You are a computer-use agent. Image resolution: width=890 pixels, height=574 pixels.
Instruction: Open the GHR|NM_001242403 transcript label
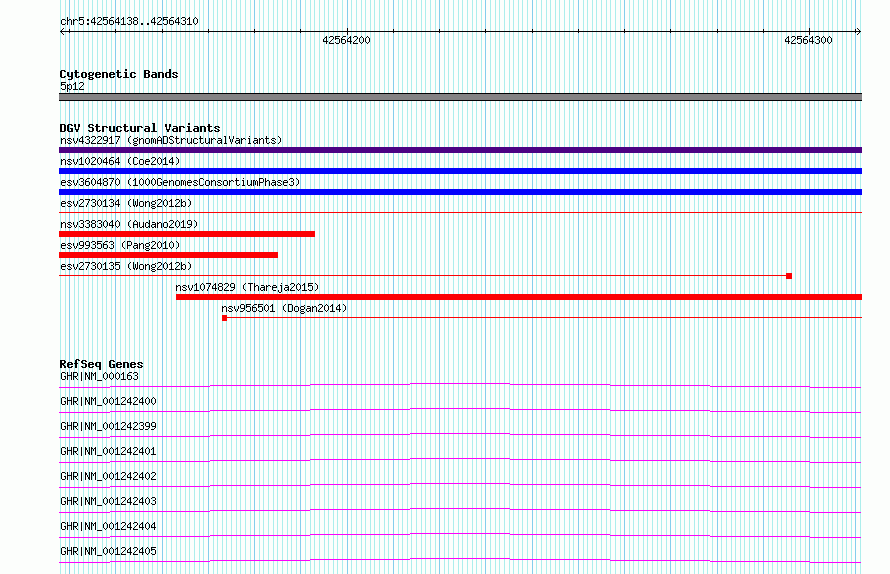click(108, 501)
